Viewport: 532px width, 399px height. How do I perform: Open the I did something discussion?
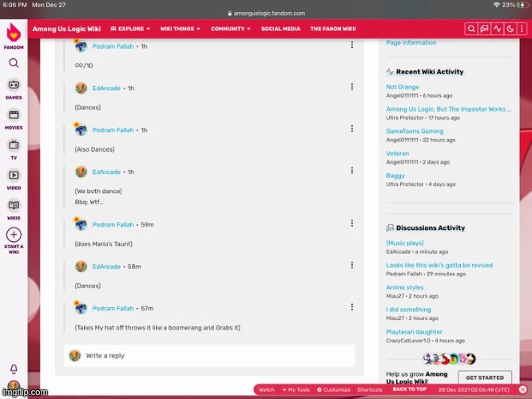coord(408,310)
